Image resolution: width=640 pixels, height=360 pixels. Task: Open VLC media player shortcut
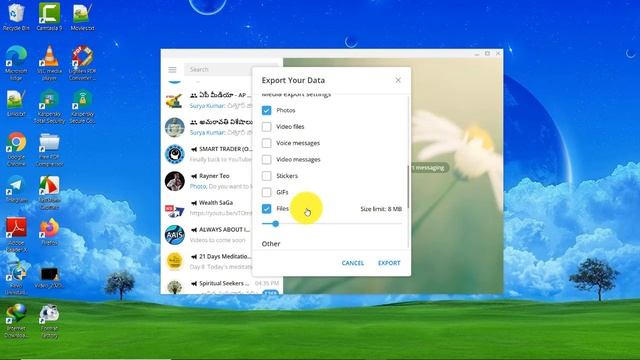tap(49, 63)
